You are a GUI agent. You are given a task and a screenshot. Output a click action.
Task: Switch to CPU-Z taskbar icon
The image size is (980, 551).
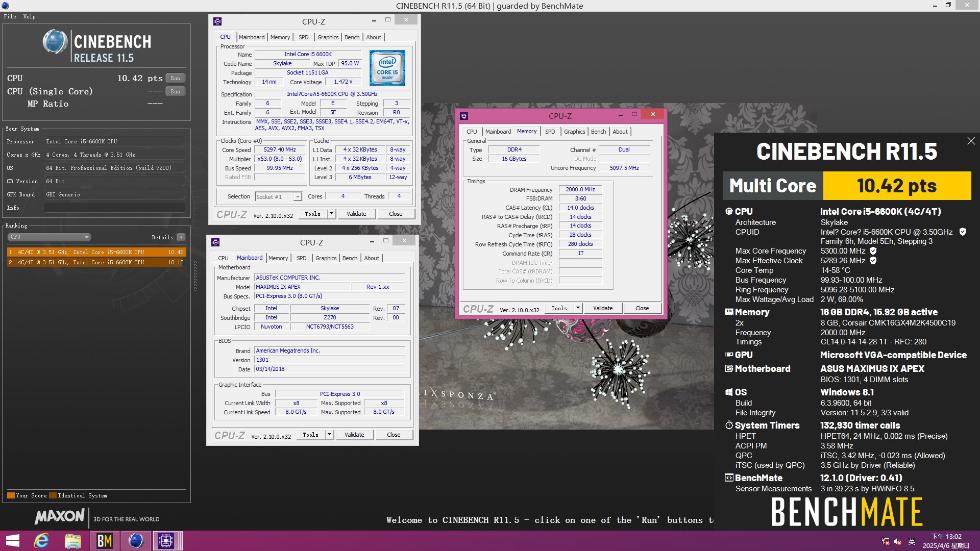coord(166,541)
